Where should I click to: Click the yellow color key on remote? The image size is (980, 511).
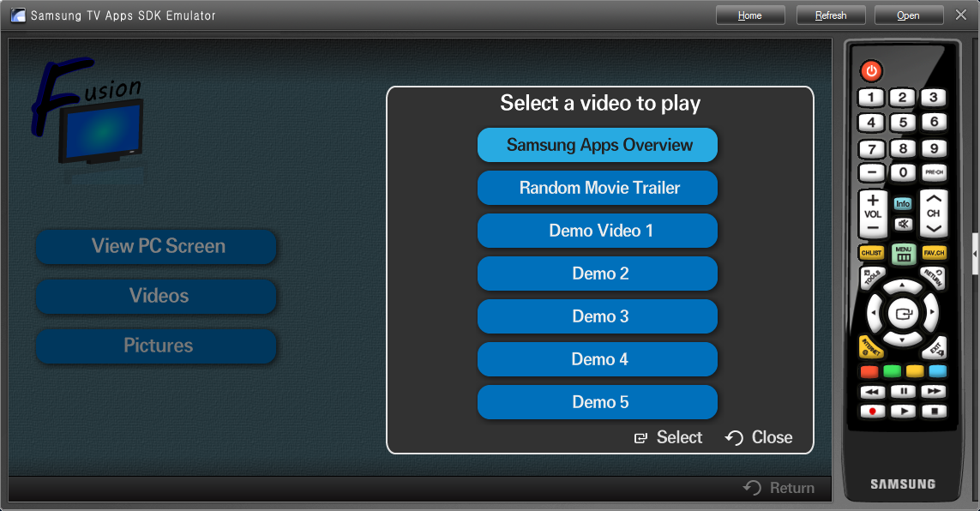(915, 372)
